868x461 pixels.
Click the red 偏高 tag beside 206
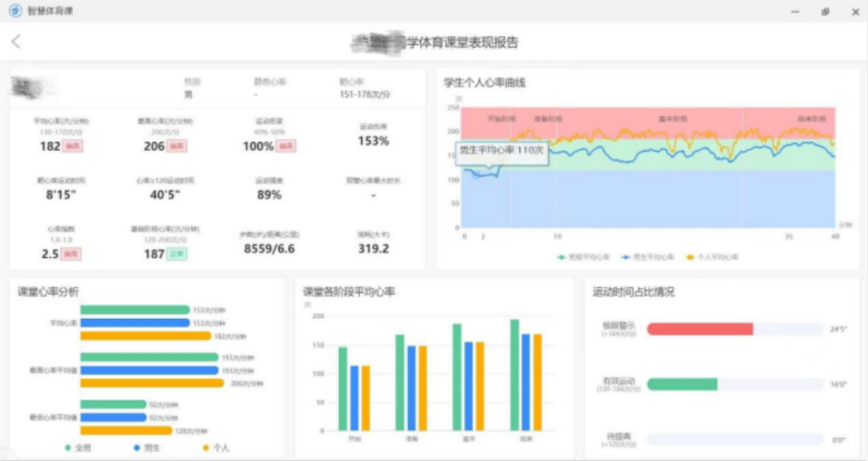click(x=177, y=147)
